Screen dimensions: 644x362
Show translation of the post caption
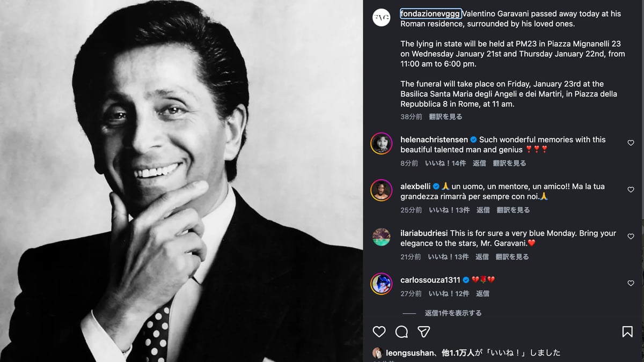point(445,116)
